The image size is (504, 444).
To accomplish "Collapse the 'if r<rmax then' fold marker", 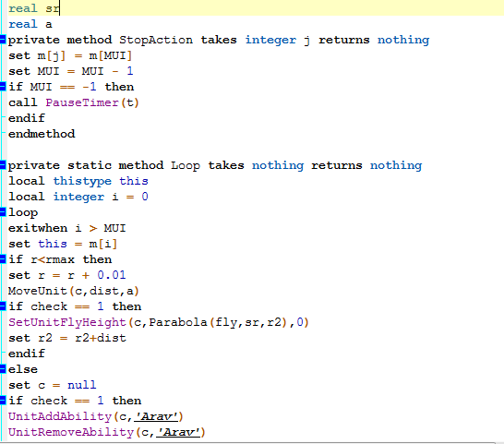I will pyautogui.click(x=3, y=259).
